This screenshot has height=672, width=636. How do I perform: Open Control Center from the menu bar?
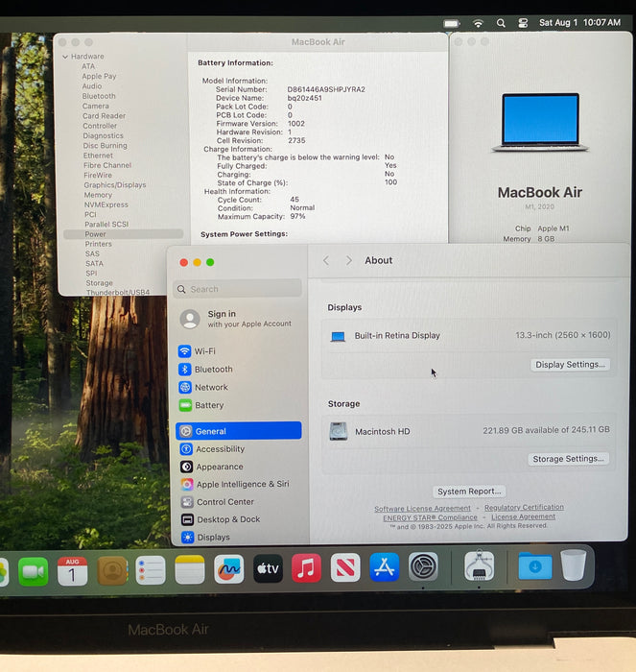[x=523, y=23]
